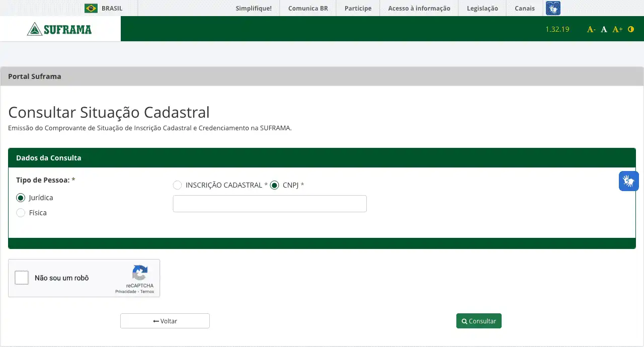Screen dimensions: 644x347
Task: Open the Legislação menu item
Action: point(482,8)
